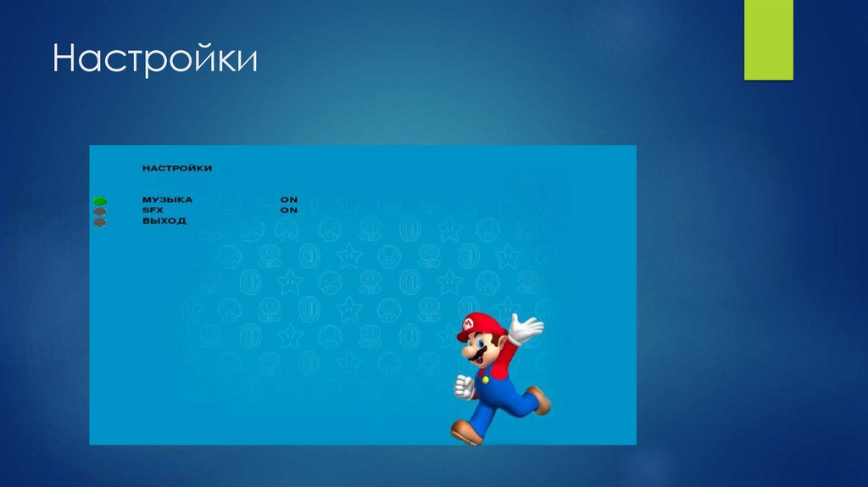Select the SFX menu option
Viewport: 868px width, 487px height.
153,210
